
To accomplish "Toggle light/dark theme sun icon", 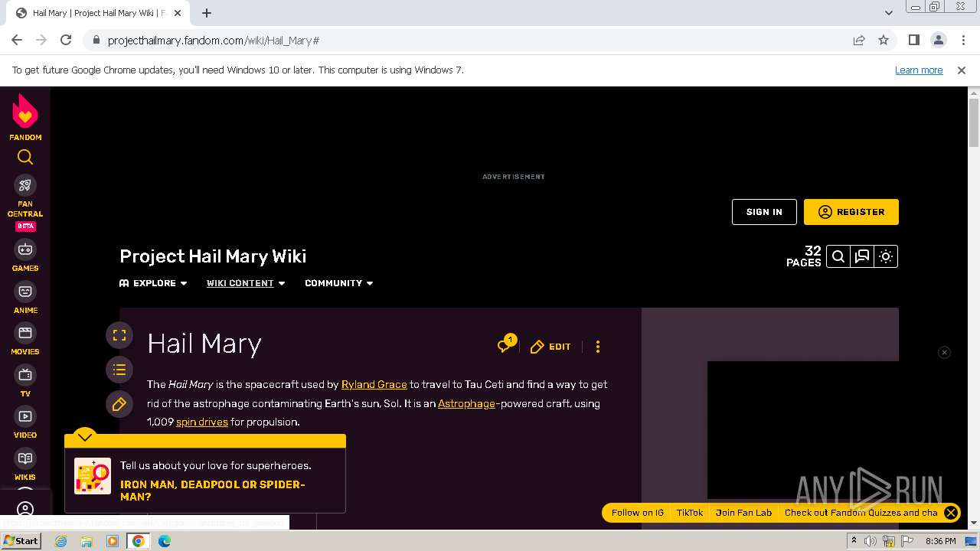I will pyautogui.click(x=886, y=256).
